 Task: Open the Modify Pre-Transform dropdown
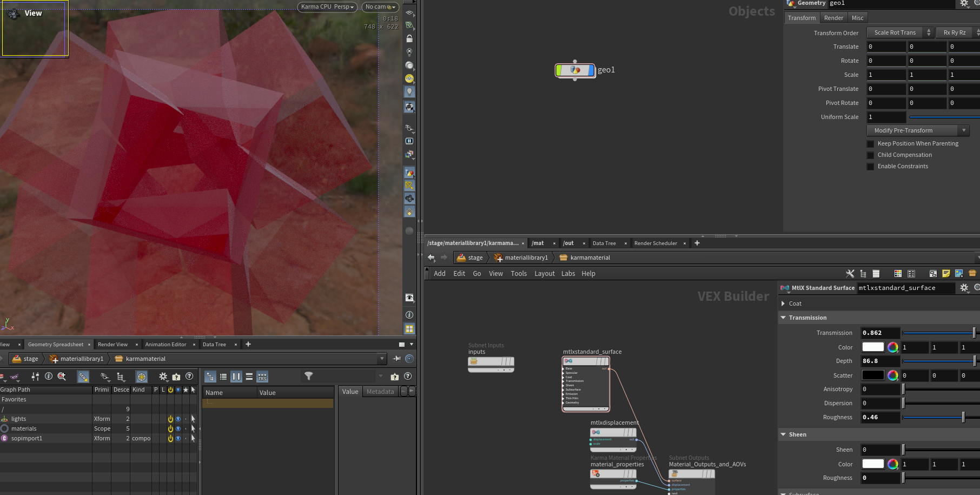[918, 130]
